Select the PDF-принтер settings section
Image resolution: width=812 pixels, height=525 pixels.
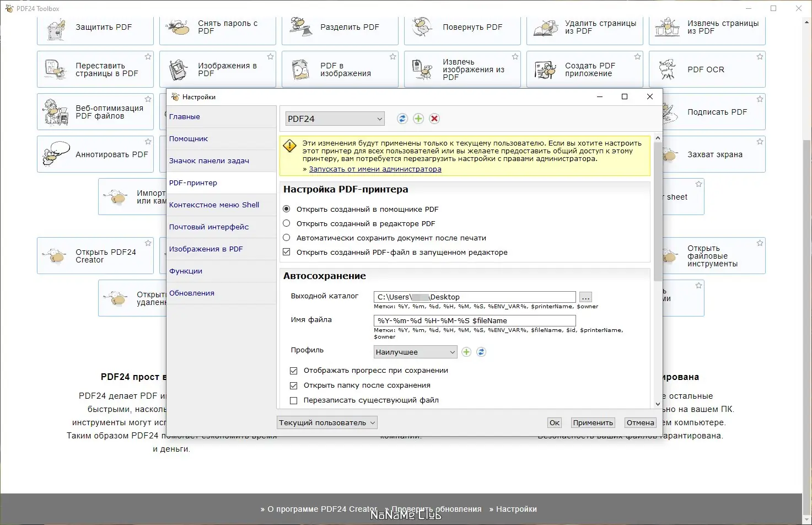coord(221,183)
